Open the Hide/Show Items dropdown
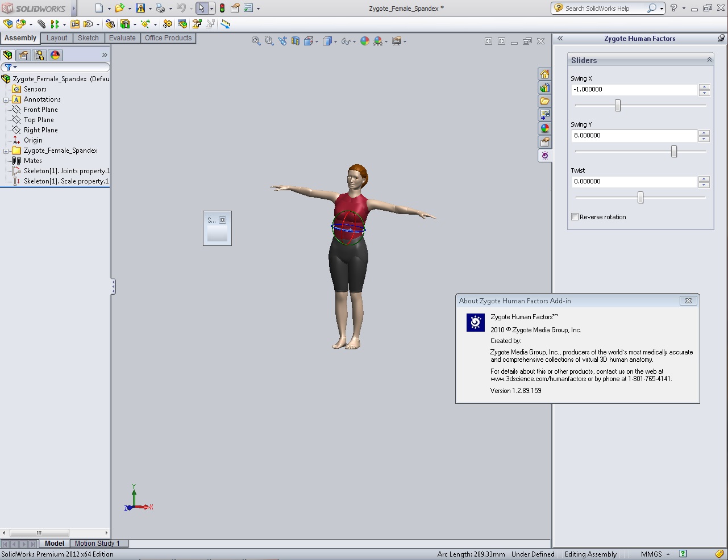Viewport: 728px width, 560px height. click(x=353, y=41)
